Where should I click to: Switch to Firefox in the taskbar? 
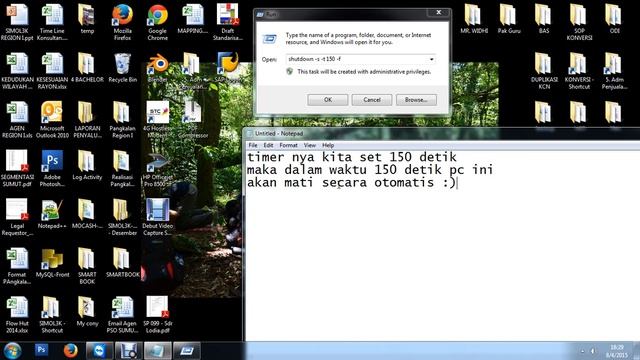[x=70, y=350]
